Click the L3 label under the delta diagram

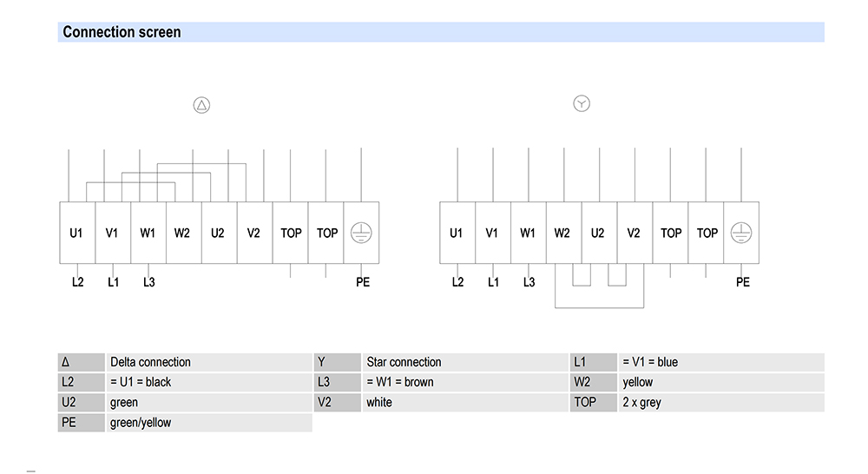pyautogui.click(x=149, y=282)
